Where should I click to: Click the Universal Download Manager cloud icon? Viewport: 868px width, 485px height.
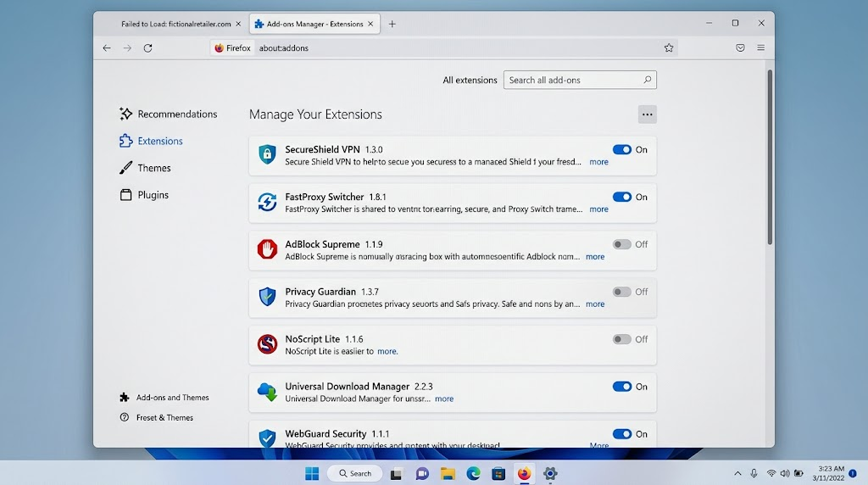(x=267, y=392)
